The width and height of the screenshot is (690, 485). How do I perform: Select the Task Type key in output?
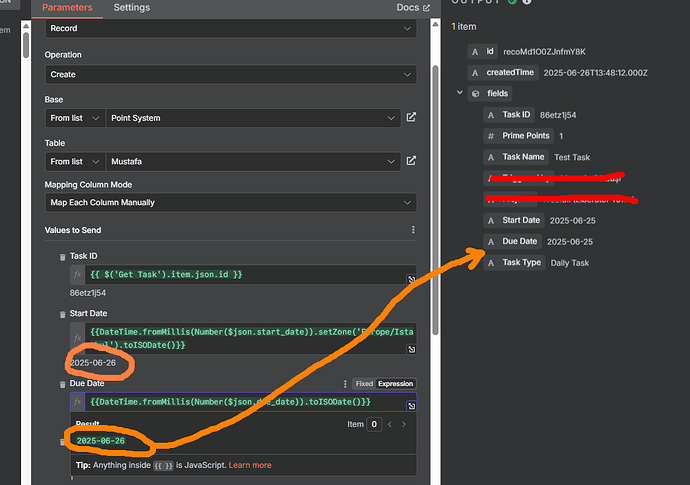pyautogui.click(x=514, y=262)
